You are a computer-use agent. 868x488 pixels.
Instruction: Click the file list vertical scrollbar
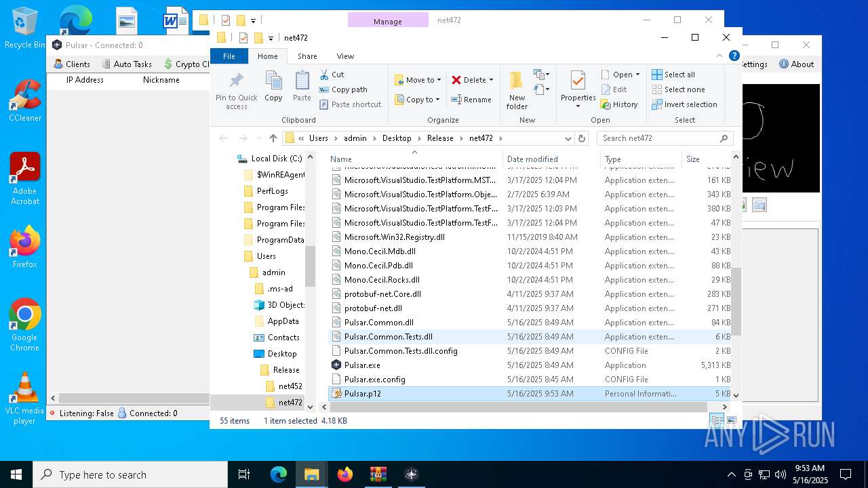click(736, 301)
